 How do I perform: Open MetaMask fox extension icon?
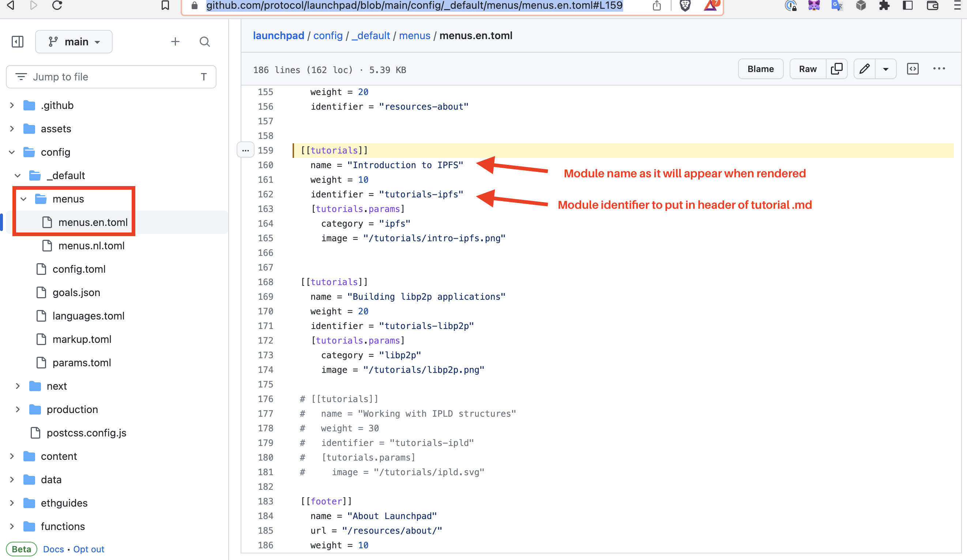coord(813,5)
